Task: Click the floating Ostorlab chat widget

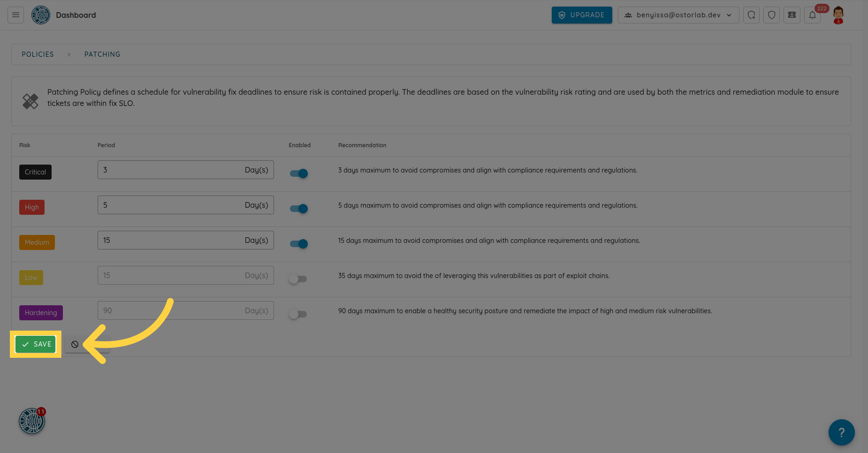Action: point(32,421)
